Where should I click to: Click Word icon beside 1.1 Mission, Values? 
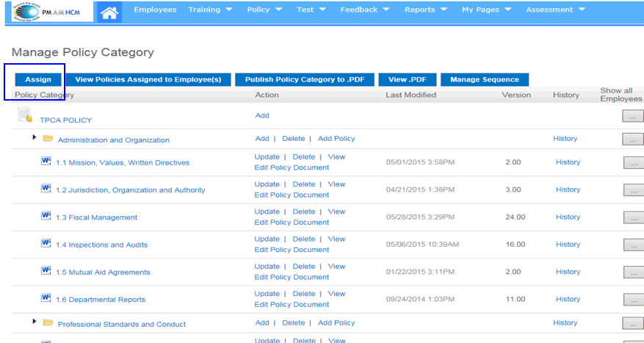tap(46, 162)
